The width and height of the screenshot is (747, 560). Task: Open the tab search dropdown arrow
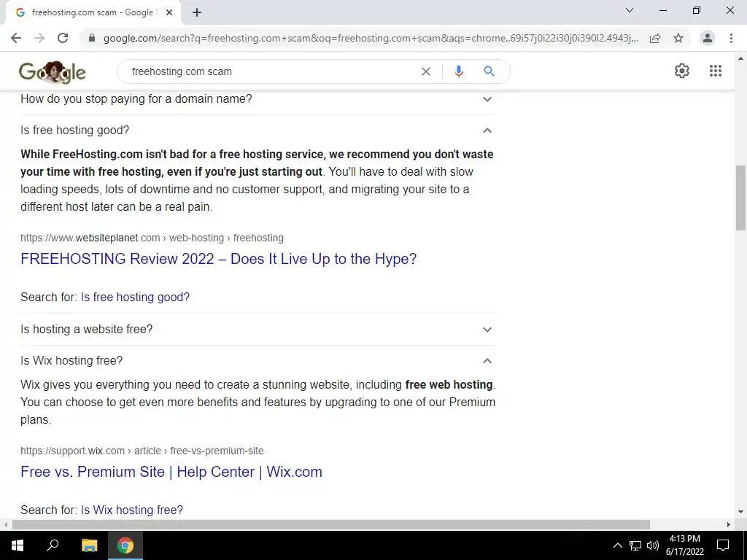click(x=630, y=10)
